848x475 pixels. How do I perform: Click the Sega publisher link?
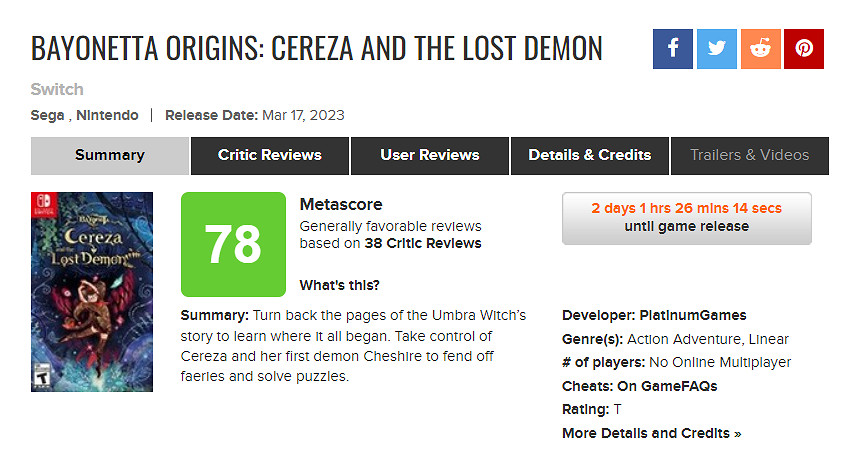tap(49, 115)
